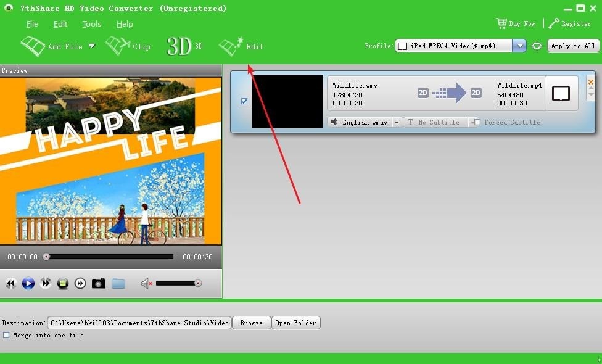Click the Apply to All button

(573, 46)
